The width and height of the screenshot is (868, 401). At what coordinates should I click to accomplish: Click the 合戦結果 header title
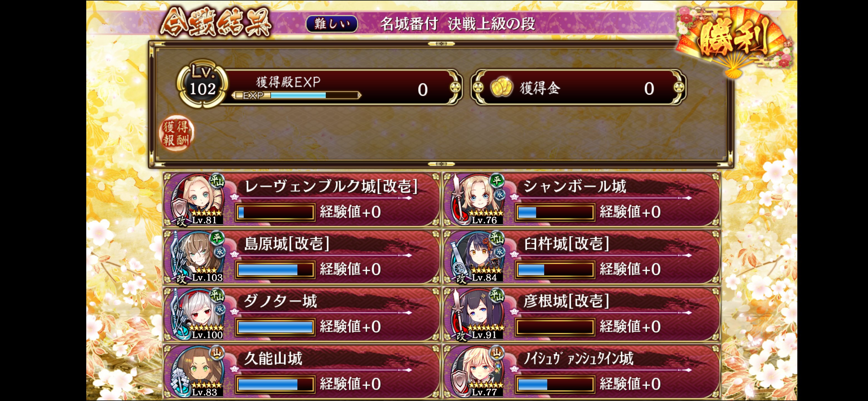[x=216, y=23]
